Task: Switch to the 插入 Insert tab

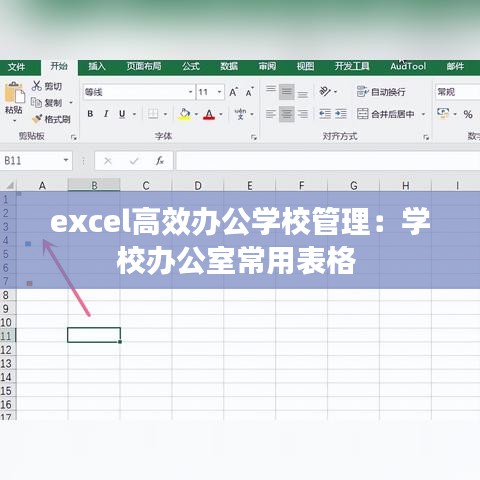Action: coord(97,66)
